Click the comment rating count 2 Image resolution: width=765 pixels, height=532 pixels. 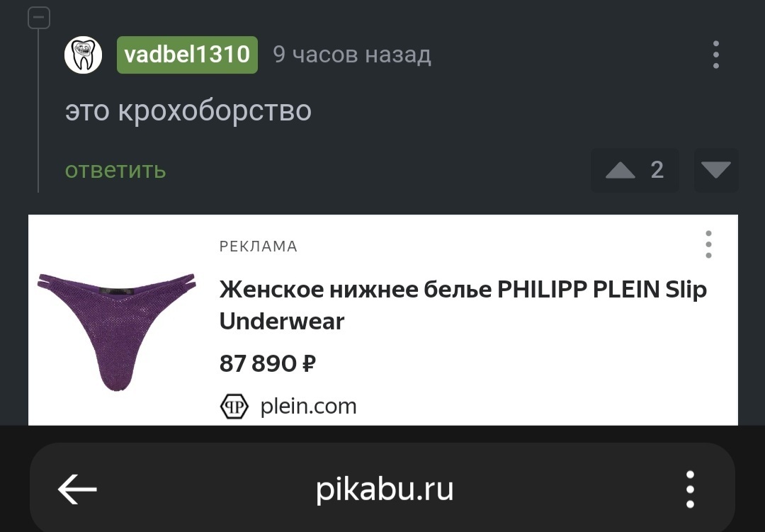657,170
